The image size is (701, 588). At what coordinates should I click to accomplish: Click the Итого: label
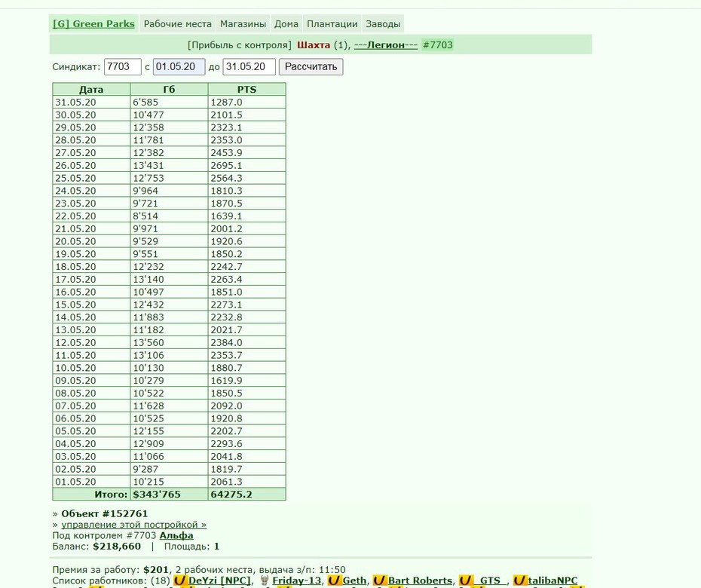click(111, 494)
